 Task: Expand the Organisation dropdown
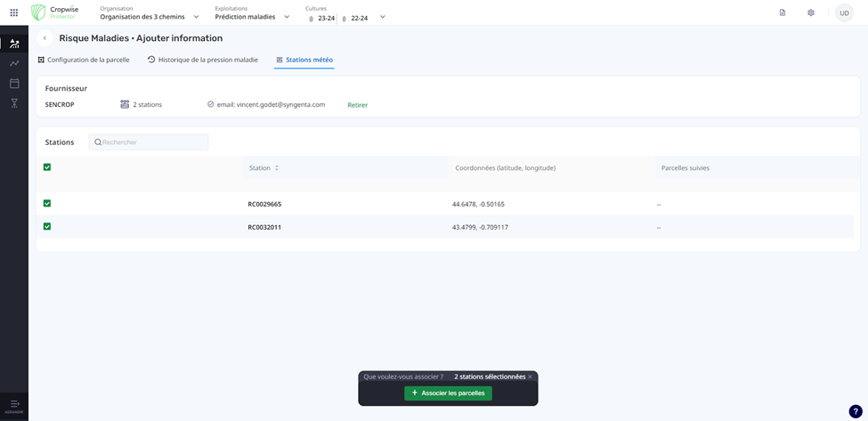coord(196,17)
